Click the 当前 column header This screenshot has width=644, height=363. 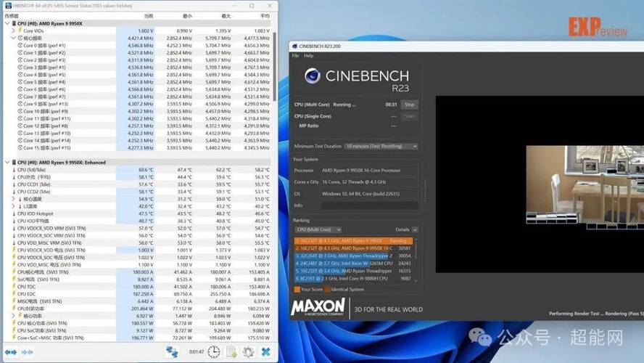point(149,16)
